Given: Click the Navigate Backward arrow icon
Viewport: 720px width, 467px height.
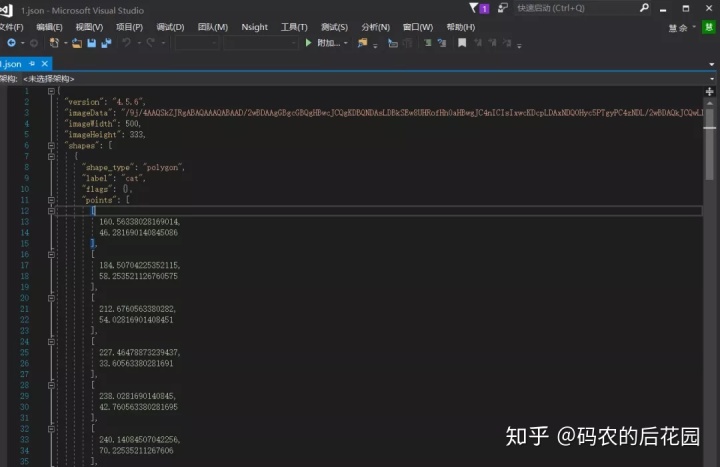Looking at the screenshot, I should click(x=11, y=43).
